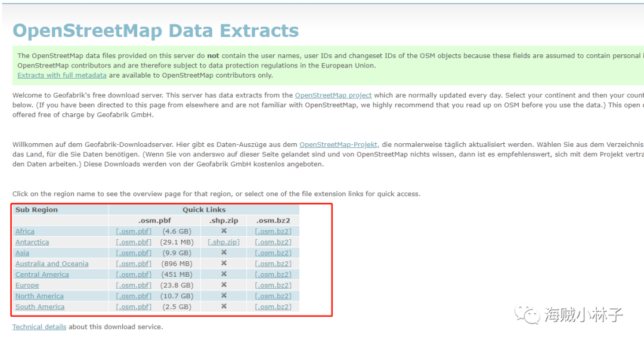
Task: Click the North America size (10.7 GB)
Action: coord(177,296)
